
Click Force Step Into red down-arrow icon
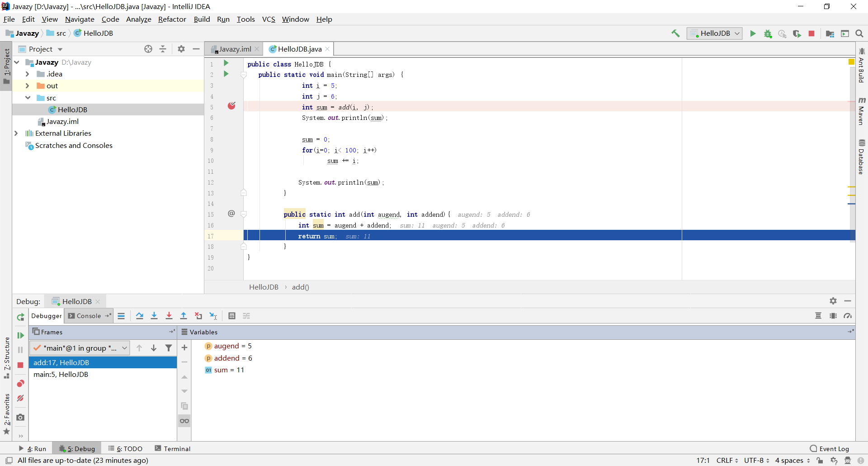[x=169, y=316]
